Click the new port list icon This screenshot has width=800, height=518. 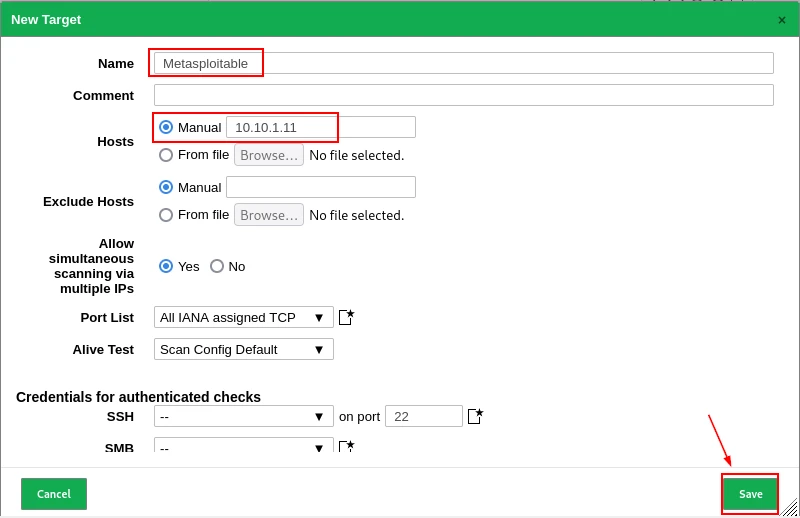pos(346,317)
